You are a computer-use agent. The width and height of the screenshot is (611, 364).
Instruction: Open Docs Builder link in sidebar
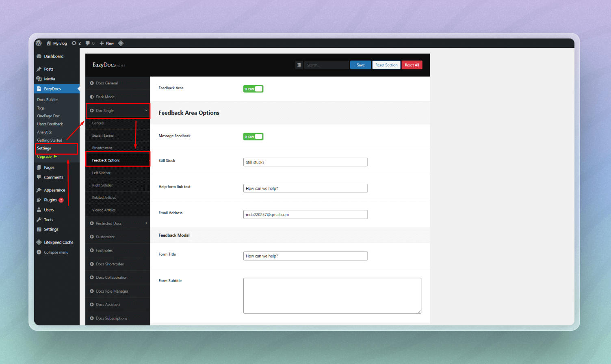point(48,100)
